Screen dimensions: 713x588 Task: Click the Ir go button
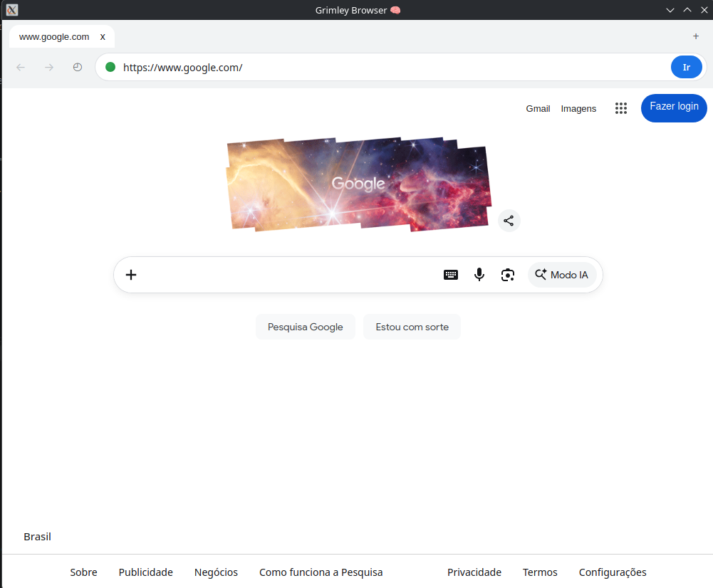pyautogui.click(x=686, y=67)
